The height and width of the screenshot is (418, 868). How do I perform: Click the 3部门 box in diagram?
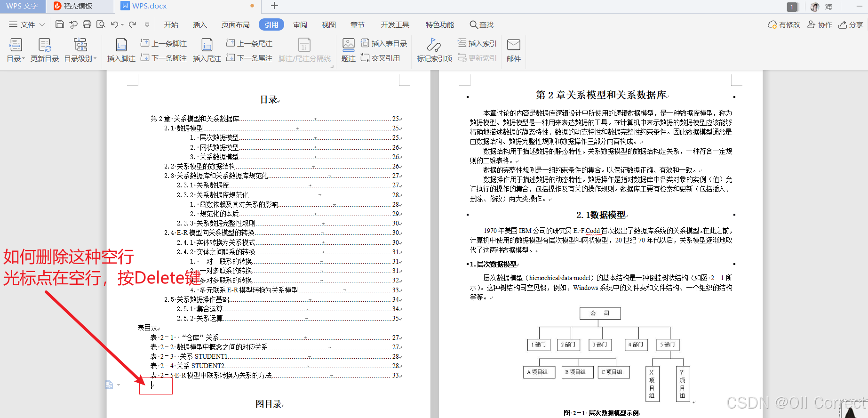[x=600, y=345]
